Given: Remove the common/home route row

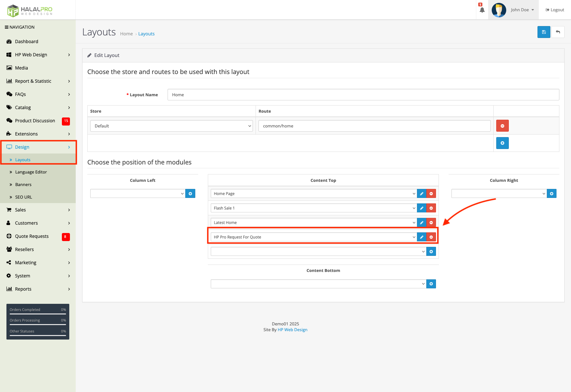Looking at the screenshot, I should pyautogui.click(x=502, y=126).
